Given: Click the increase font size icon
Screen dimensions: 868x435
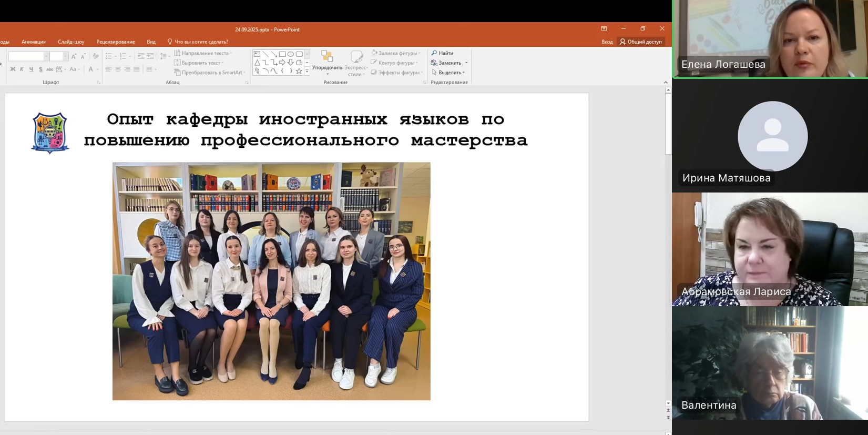Looking at the screenshot, I should [x=74, y=56].
